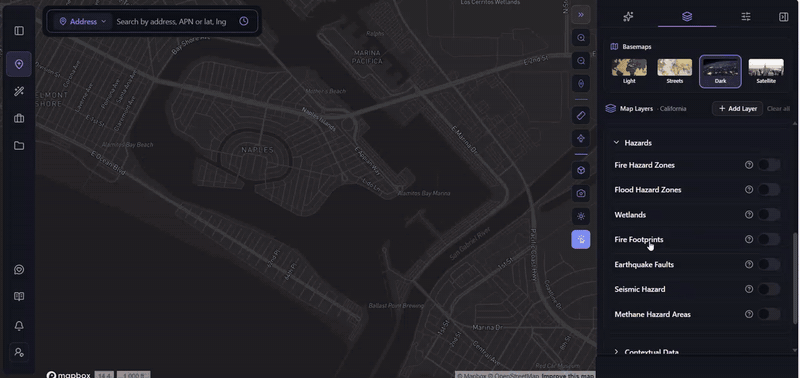Click the Fire Footprints label
Viewport: 800px width, 378px height.
pos(638,239)
